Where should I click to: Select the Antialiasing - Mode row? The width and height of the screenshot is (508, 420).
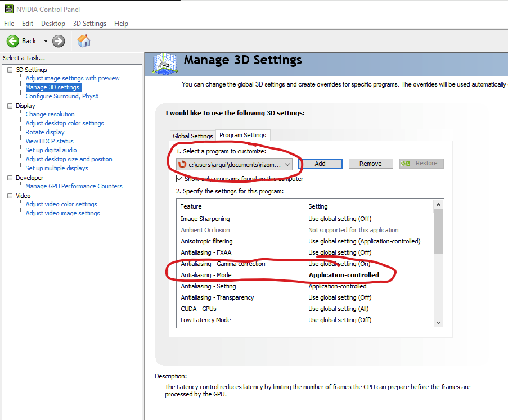coord(304,275)
